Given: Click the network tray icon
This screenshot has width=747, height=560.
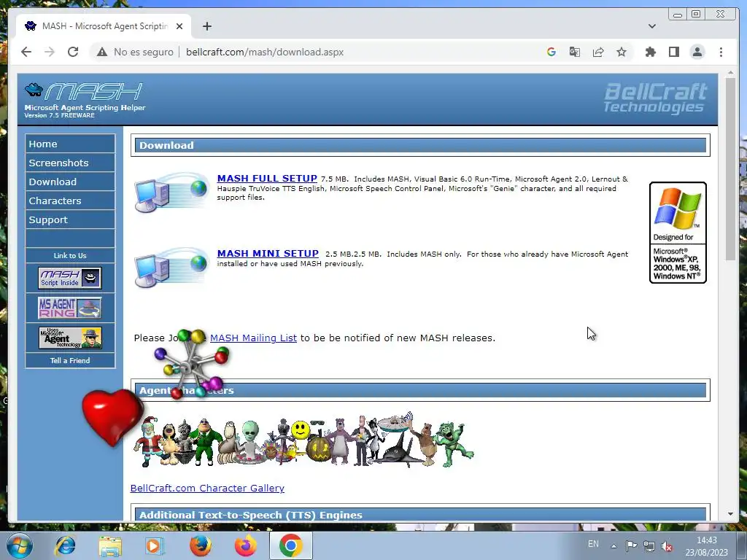Looking at the screenshot, I should click(x=649, y=546).
